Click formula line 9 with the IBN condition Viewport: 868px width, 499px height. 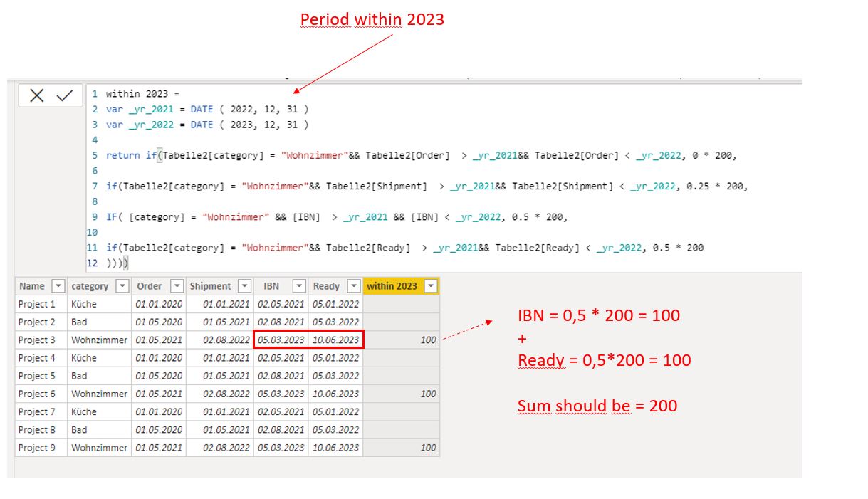[x=337, y=217]
